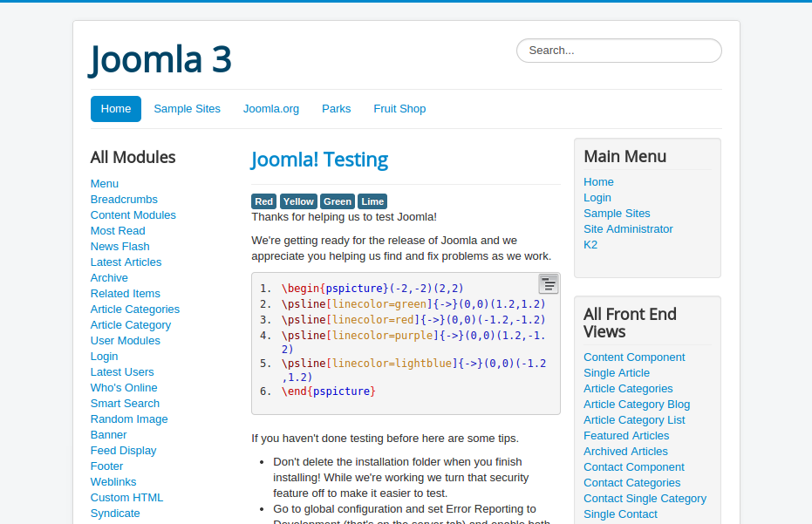Click code line with linecolor=green

[413, 304]
